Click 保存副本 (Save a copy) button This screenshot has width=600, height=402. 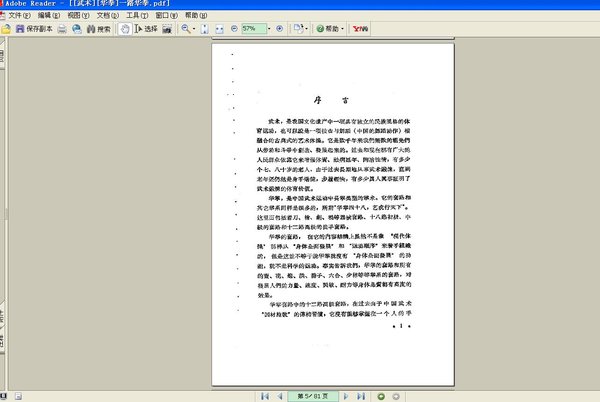34,29
